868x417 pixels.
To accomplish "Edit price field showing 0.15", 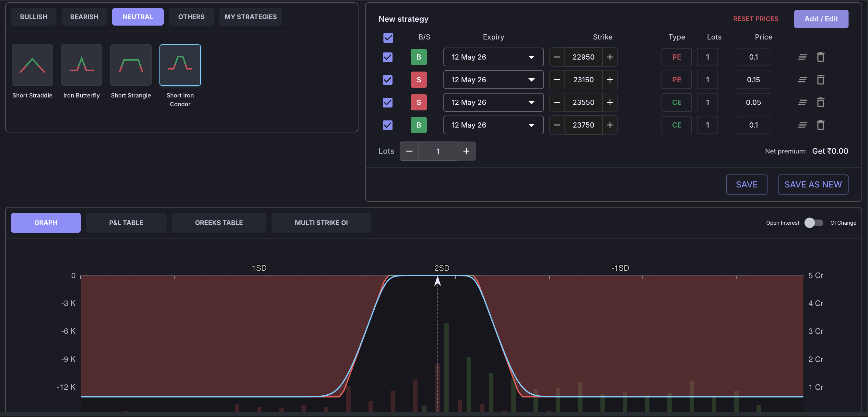I will (x=754, y=80).
